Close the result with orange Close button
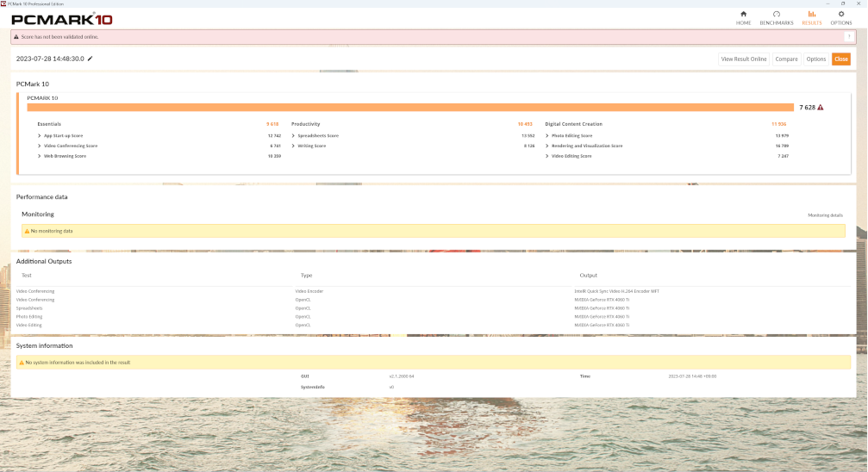Image resolution: width=868 pixels, height=472 pixels. coord(841,59)
